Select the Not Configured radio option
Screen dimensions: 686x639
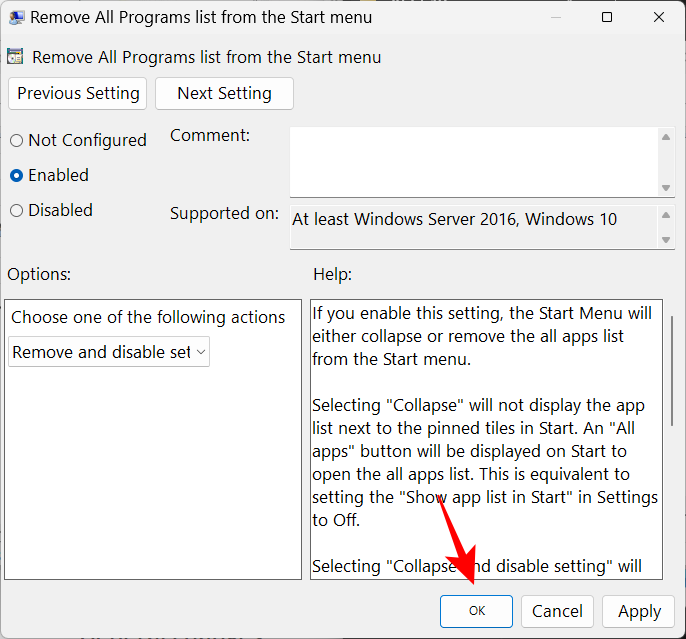pos(16,141)
